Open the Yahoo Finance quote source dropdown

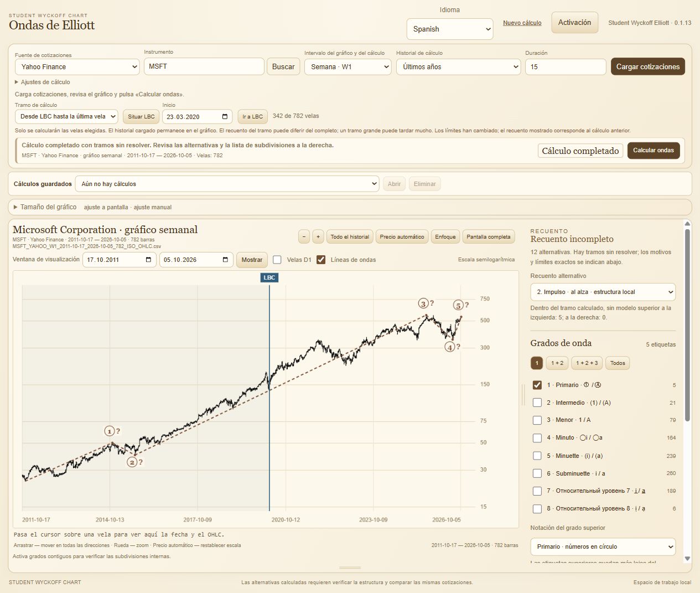tap(77, 67)
